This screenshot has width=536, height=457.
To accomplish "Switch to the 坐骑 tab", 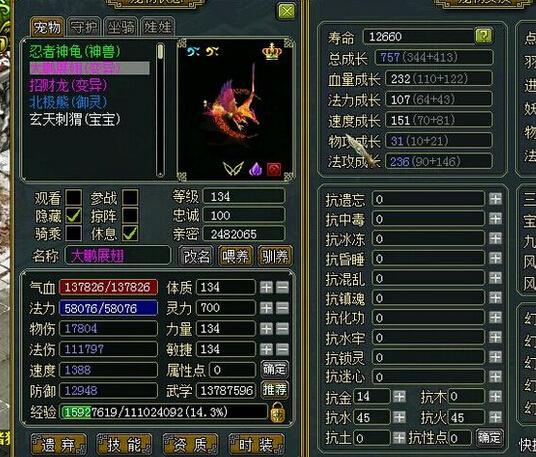I will 120,27.
